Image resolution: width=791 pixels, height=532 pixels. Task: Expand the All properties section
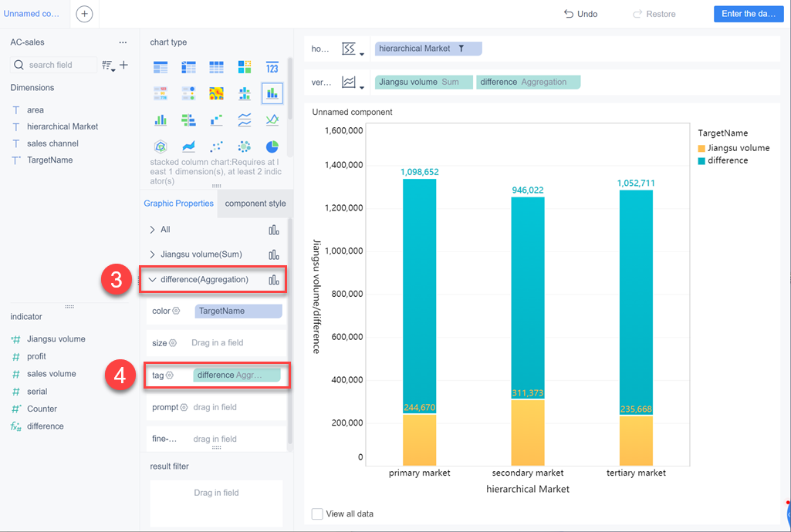coord(152,230)
